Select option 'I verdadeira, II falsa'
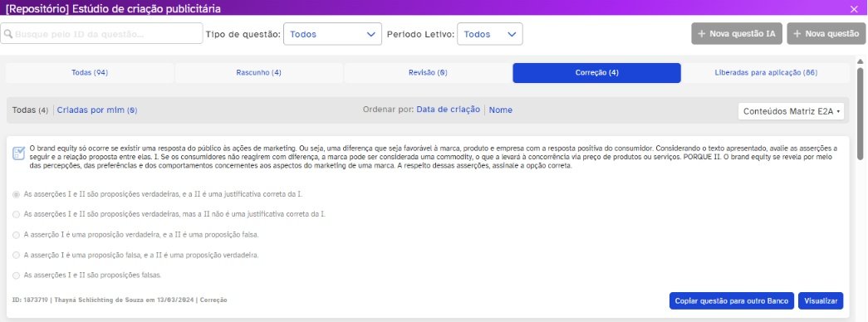The height and width of the screenshot is (322, 868). (x=16, y=235)
